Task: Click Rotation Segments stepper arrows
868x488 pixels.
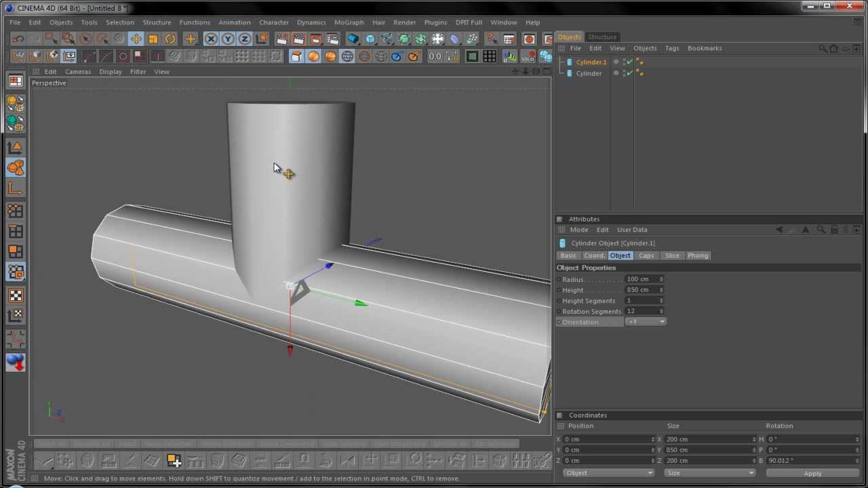Action: pyautogui.click(x=661, y=312)
